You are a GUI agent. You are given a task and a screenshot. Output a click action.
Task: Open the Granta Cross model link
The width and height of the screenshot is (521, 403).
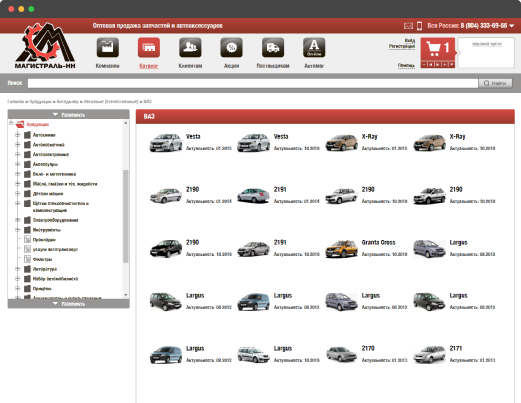click(x=378, y=242)
